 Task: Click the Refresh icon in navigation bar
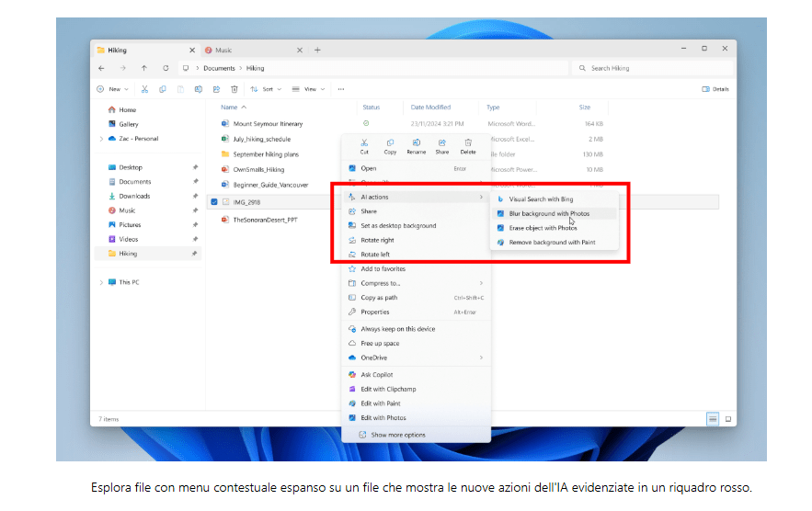[x=166, y=68]
